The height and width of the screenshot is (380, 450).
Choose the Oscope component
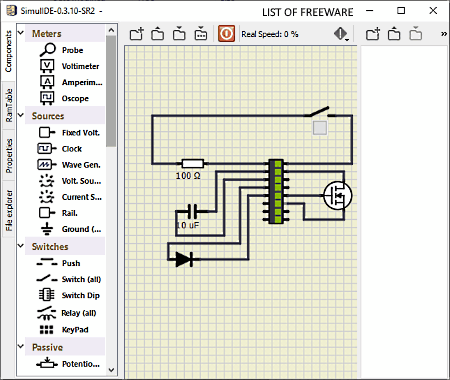pos(65,98)
